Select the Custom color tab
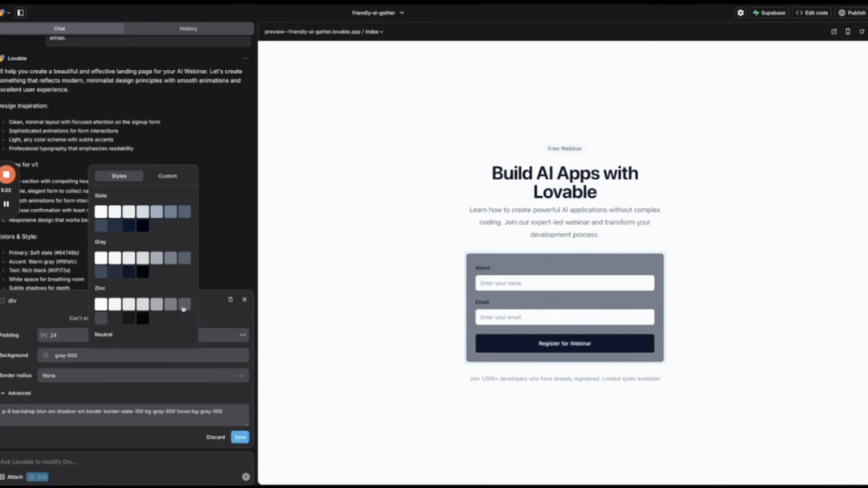 point(167,176)
